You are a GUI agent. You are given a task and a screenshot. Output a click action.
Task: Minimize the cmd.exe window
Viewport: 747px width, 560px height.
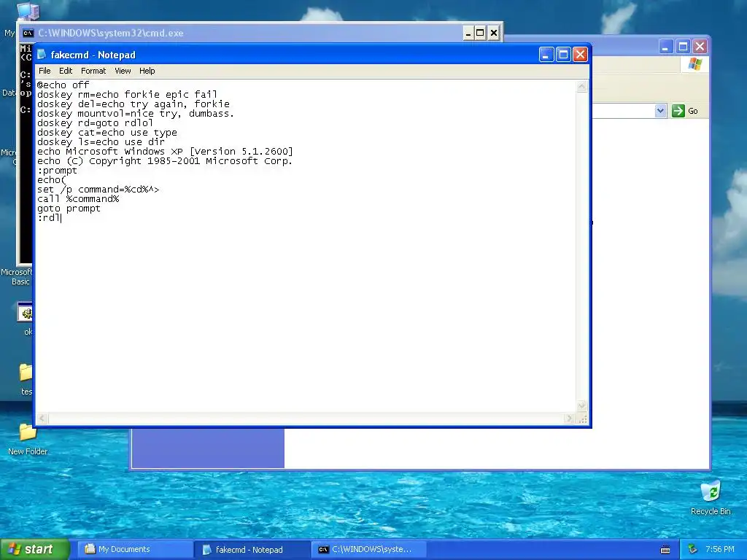coord(468,33)
